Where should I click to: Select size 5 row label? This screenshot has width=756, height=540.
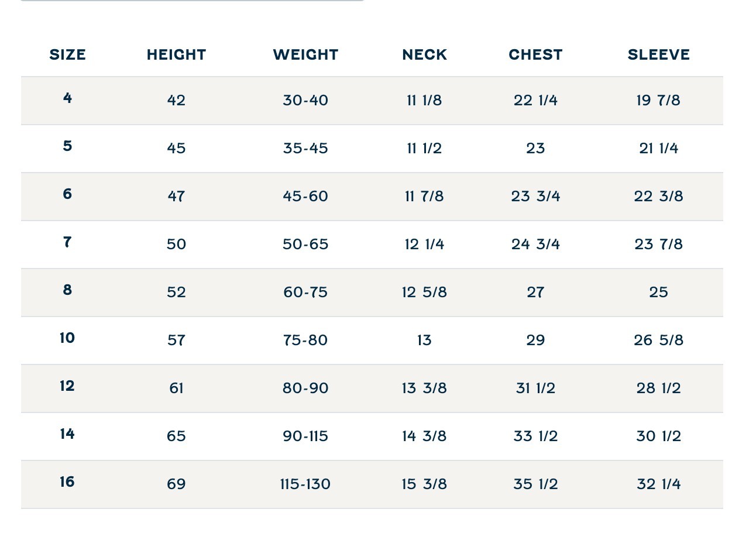(67, 146)
